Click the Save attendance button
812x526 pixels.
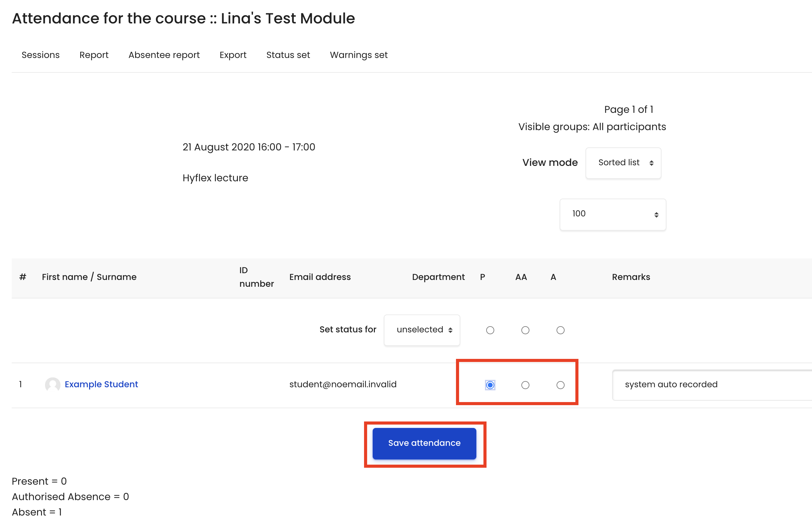(x=424, y=443)
